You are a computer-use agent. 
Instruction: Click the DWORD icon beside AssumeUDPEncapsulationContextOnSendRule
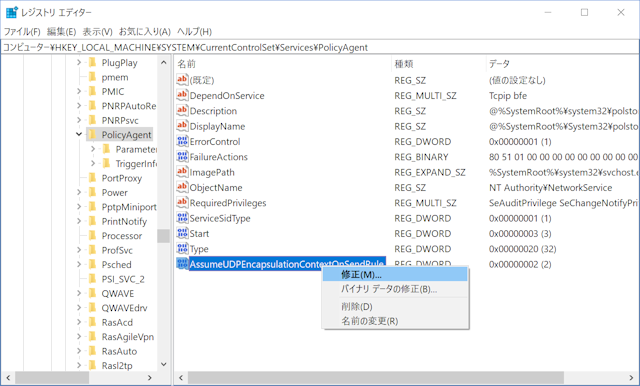(182, 264)
